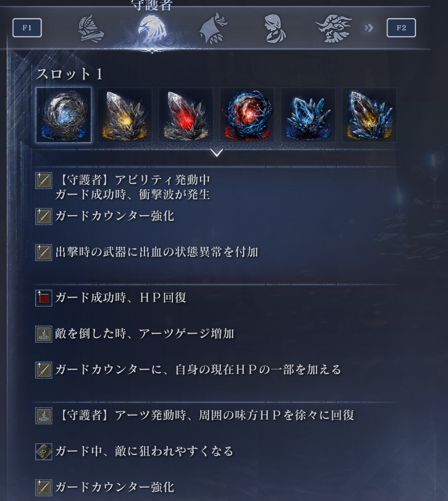Screen dimensions: 448x501
Task: Click the stone face icon beside ガード中
Action: [x=44, y=452]
